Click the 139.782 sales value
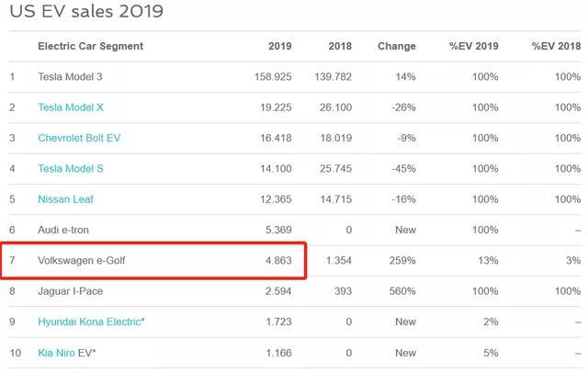Image resolution: width=588 pixels, height=373 pixels. (x=333, y=77)
